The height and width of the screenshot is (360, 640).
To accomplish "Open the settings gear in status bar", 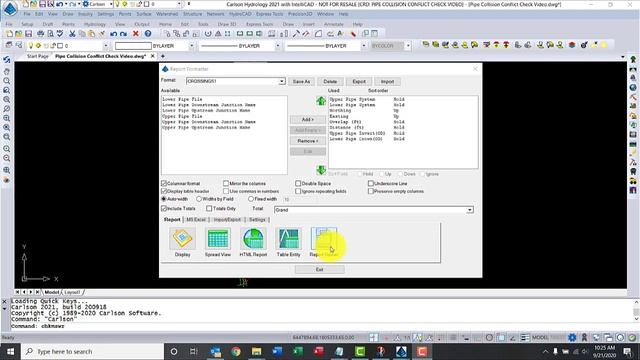I will click(x=572, y=338).
